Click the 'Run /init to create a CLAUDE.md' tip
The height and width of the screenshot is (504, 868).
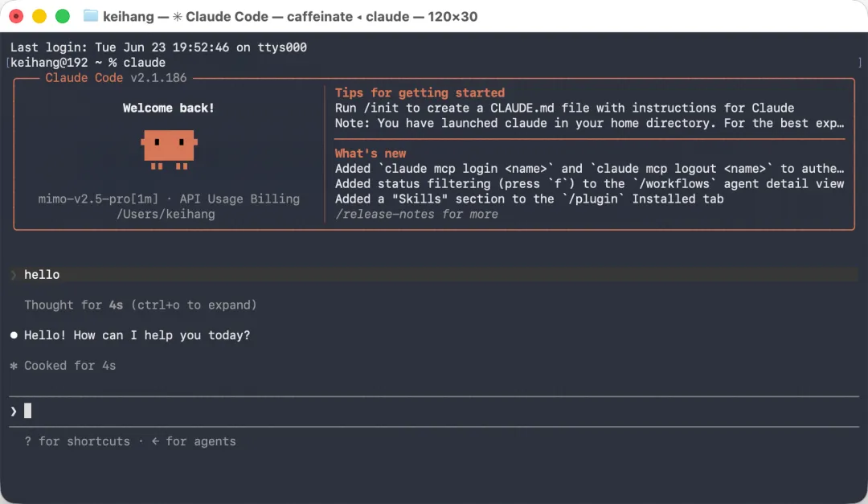click(565, 108)
